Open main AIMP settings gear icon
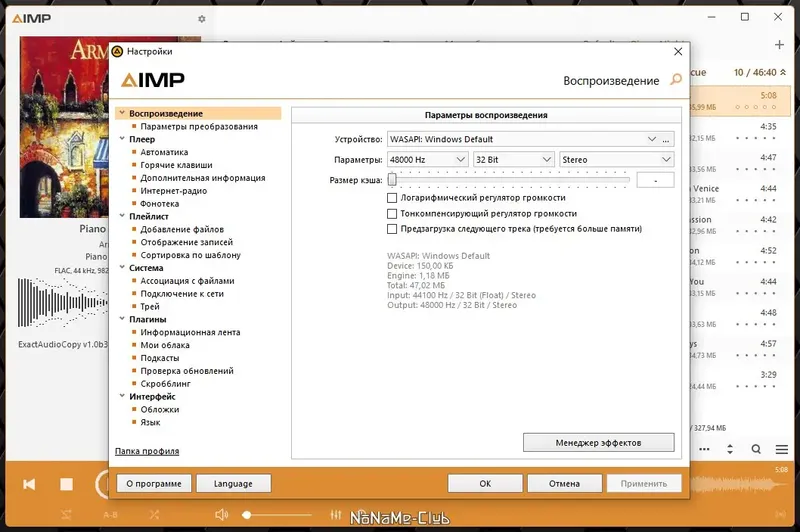800x532 pixels. tap(202, 19)
